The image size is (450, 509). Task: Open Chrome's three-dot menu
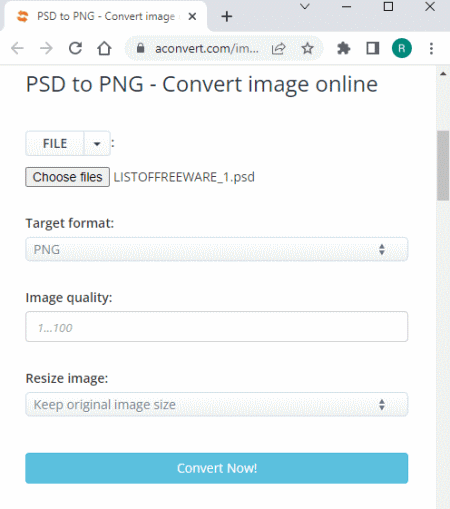point(431,49)
